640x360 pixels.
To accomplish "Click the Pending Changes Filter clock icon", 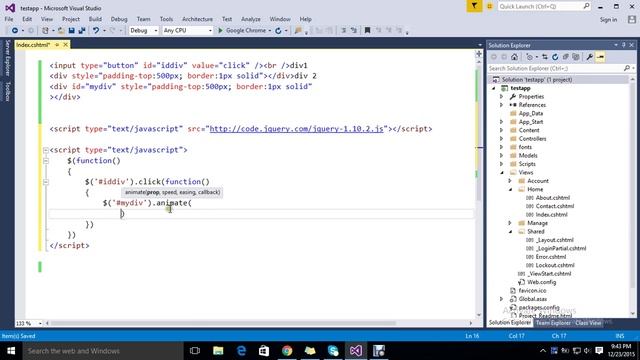I will point(530,57).
